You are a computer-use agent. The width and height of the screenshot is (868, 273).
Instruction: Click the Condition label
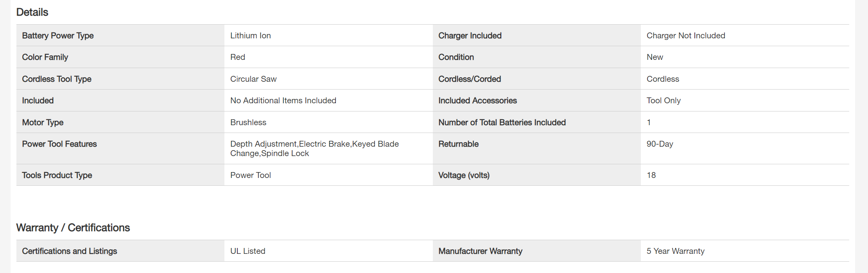pyautogui.click(x=456, y=57)
